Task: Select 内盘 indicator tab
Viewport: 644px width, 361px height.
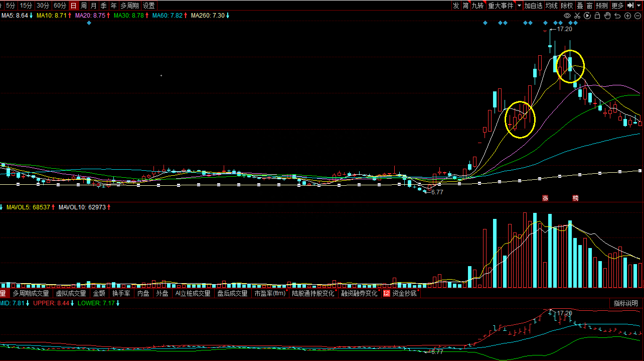Action: 143,293
